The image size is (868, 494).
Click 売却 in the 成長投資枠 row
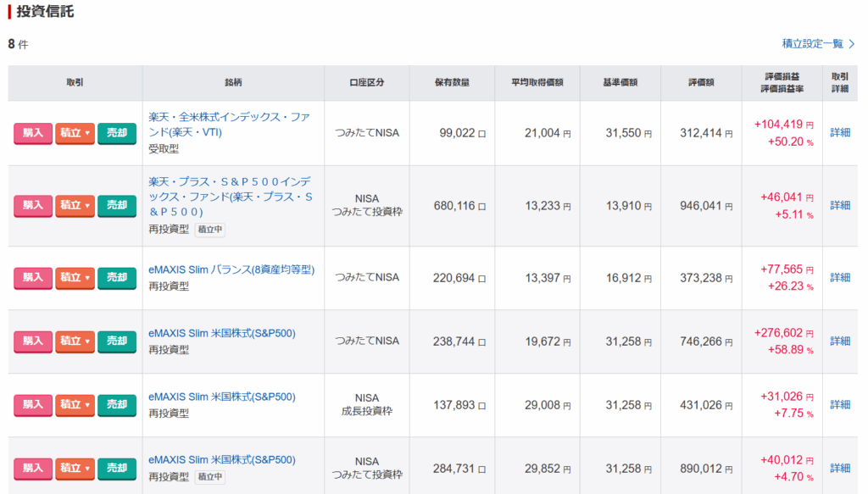pos(117,405)
